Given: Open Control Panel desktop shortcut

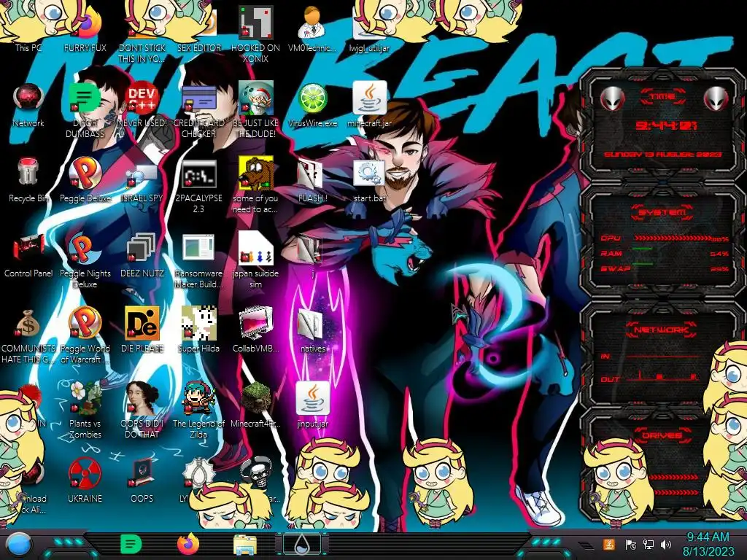Looking at the screenshot, I should 28,248.
